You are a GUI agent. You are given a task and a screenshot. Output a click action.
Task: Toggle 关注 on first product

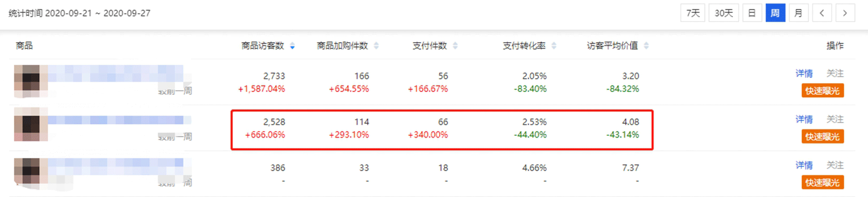coord(835,73)
